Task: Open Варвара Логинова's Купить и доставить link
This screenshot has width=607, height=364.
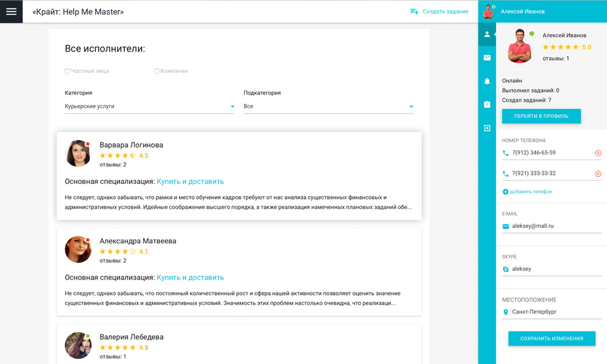Action: coord(190,181)
